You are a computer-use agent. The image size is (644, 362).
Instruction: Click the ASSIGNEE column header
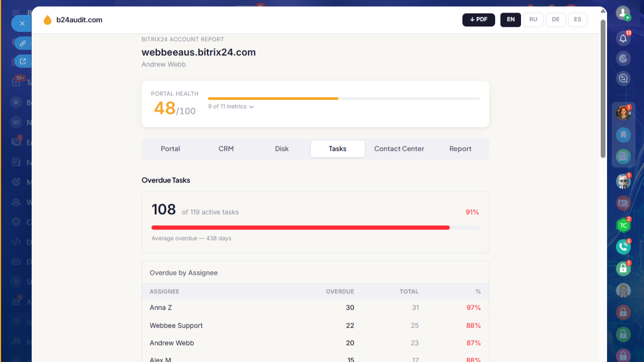(165, 291)
